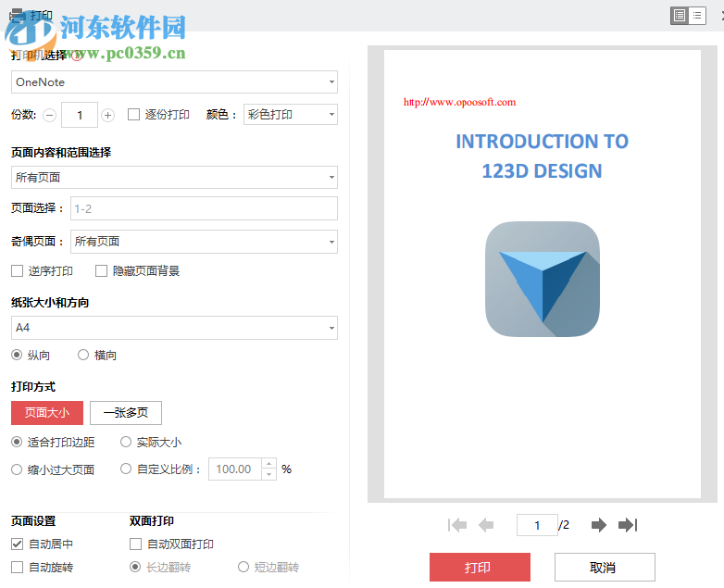Select 长边翻转 radio button

tap(135, 567)
